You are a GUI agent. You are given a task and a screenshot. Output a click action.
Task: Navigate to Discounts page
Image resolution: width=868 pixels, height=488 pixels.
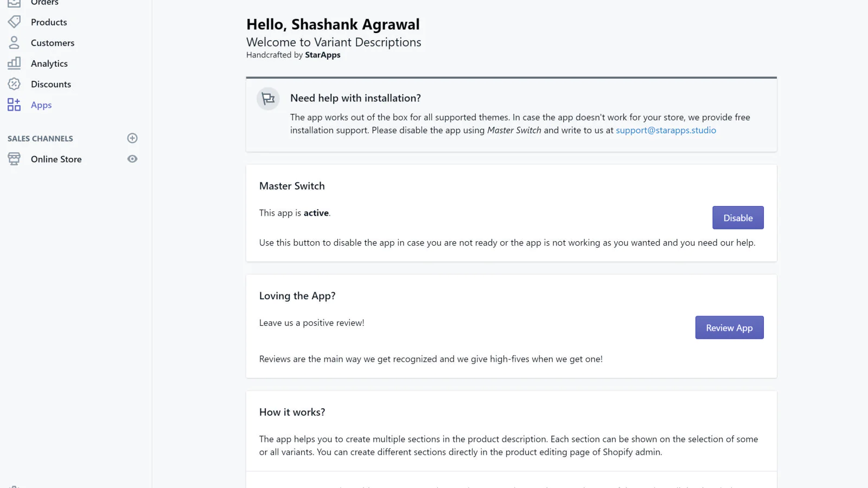(51, 84)
